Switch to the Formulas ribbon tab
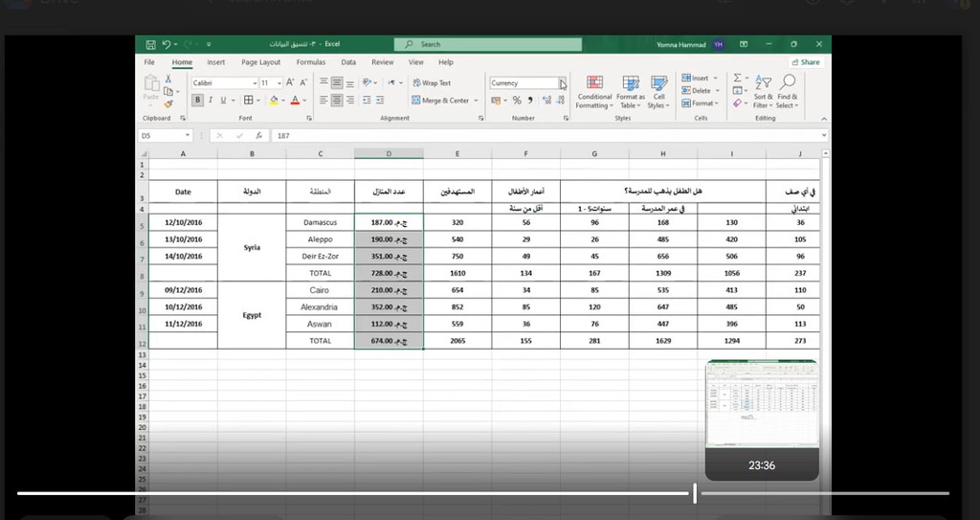Image resolution: width=980 pixels, height=520 pixels. [x=310, y=62]
